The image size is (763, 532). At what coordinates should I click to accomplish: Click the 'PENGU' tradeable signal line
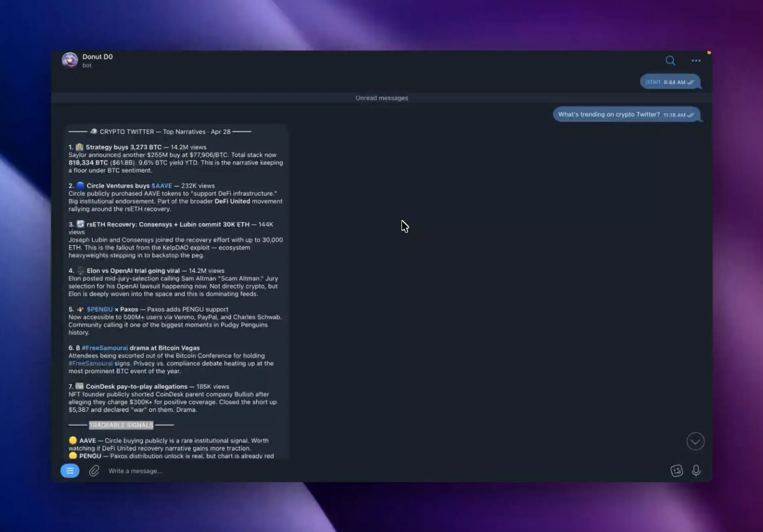[x=171, y=456]
